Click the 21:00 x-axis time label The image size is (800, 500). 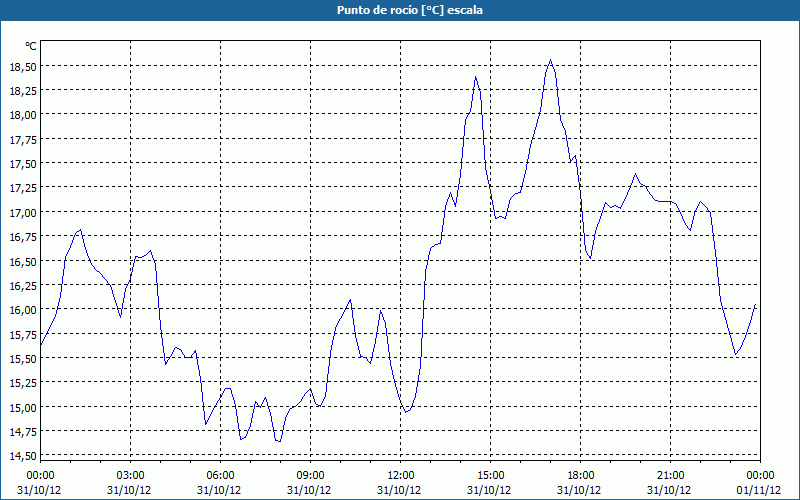(x=670, y=476)
